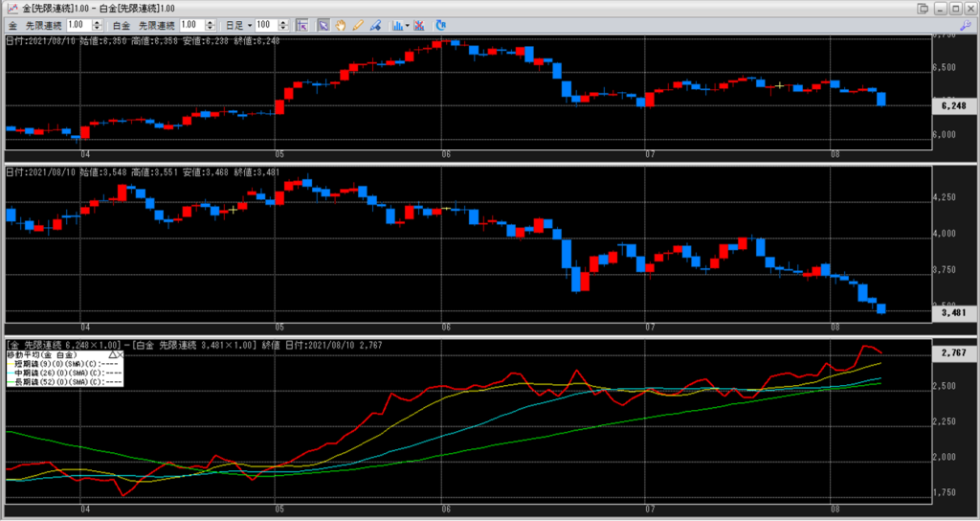Refresh the chart with the reload icon
Screen dimensions: 980x521
(440, 24)
